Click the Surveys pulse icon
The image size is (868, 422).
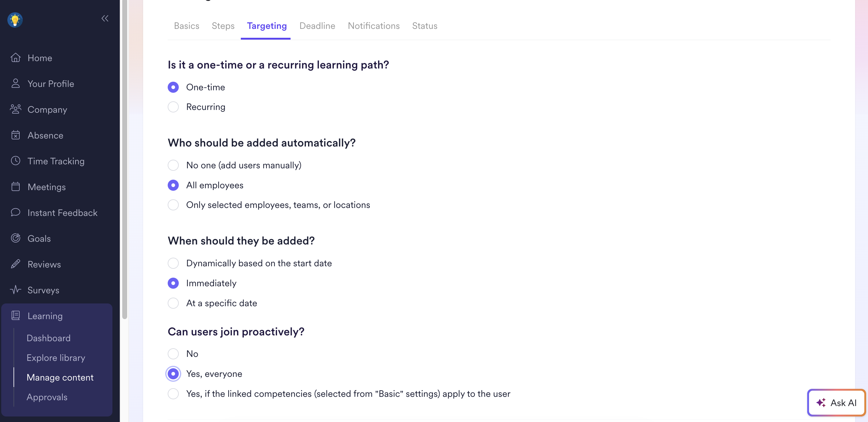15,290
